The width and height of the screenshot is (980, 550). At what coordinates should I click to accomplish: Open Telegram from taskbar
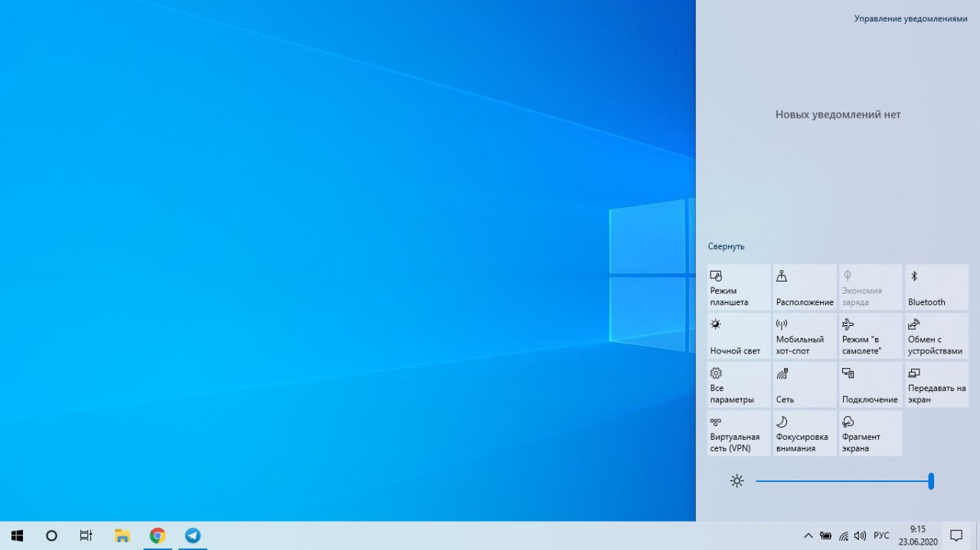pos(193,535)
